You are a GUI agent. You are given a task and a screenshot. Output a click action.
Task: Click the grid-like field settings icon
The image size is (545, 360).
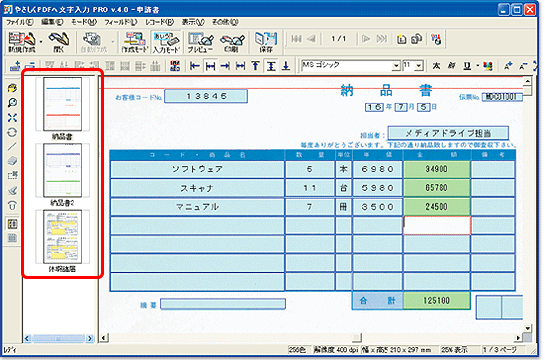[x=175, y=66]
